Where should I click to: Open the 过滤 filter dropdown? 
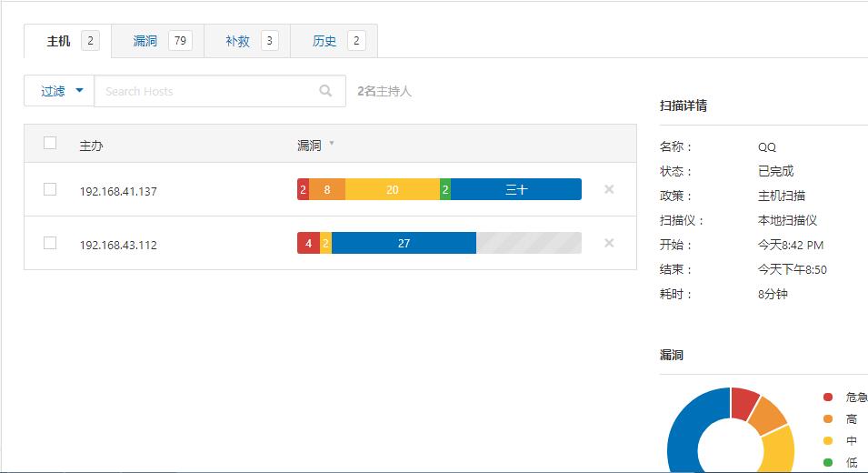click(59, 91)
